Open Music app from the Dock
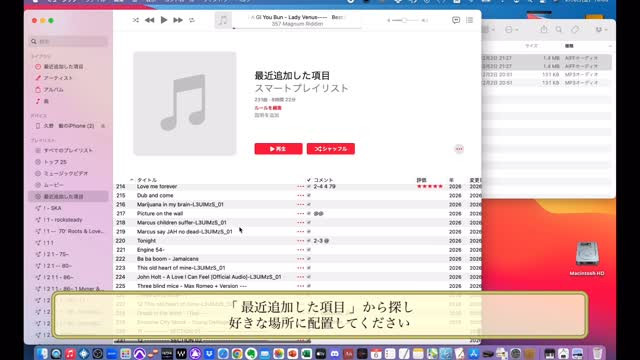 coord(70,353)
